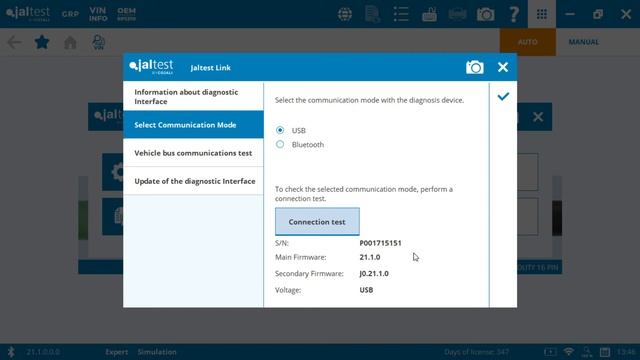640x360 pixels.
Task: Click the battery icon in status bar
Action: point(550,352)
